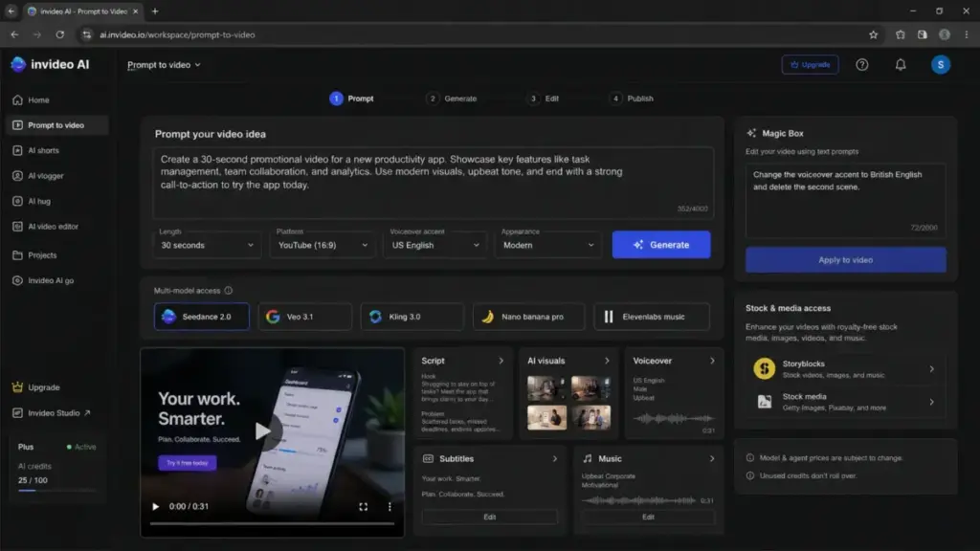The width and height of the screenshot is (980, 551).
Task: Open AI shorts in sidebar
Action: tap(55, 150)
